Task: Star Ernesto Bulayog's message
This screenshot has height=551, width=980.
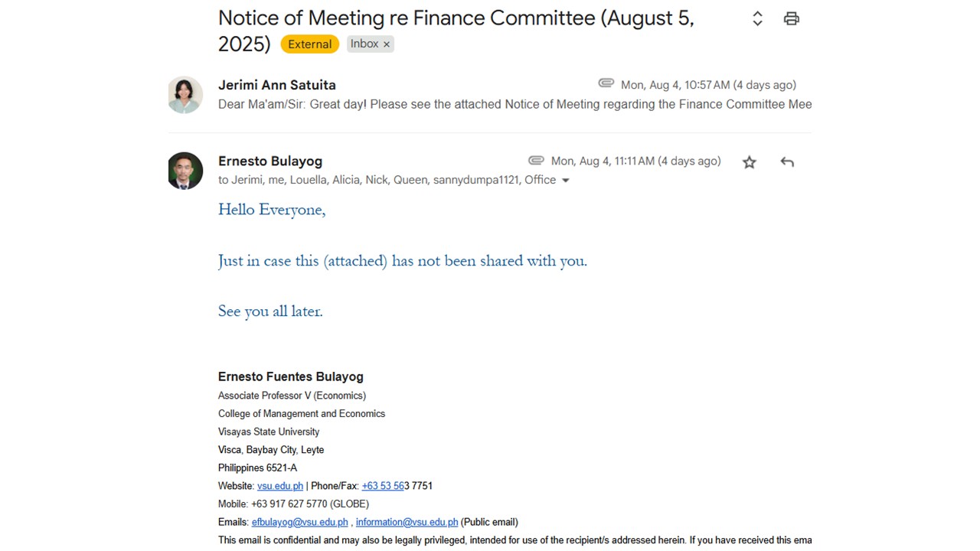Action: [x=749, y=162]
